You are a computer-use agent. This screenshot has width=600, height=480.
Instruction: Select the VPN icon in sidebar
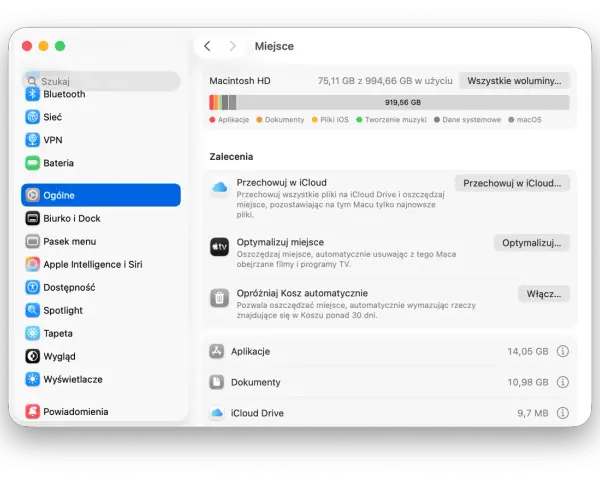33,140
